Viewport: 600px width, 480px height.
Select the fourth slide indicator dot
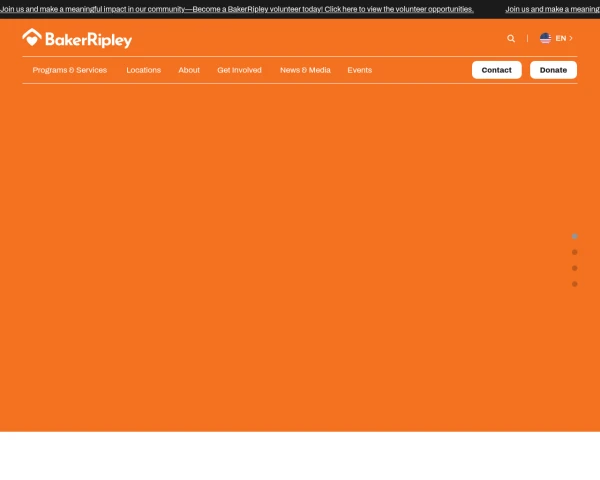click(x=575, y=284)
